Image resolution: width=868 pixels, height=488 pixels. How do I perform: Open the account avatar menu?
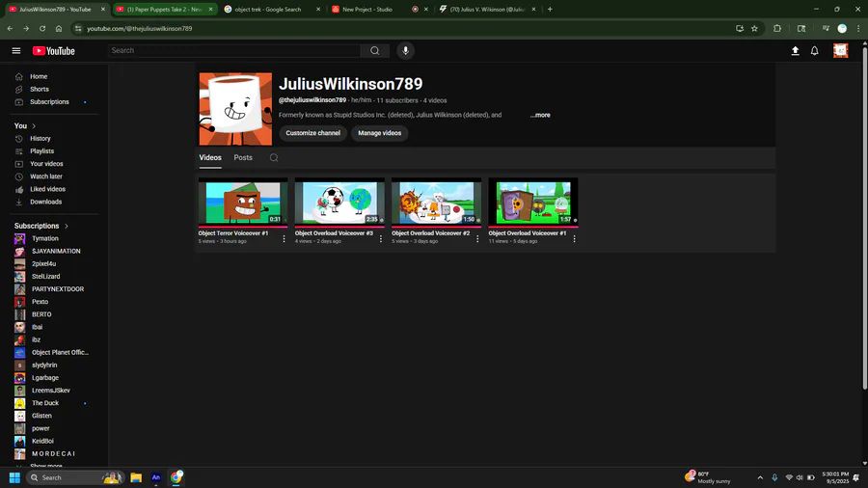click(x=840, y=51)
